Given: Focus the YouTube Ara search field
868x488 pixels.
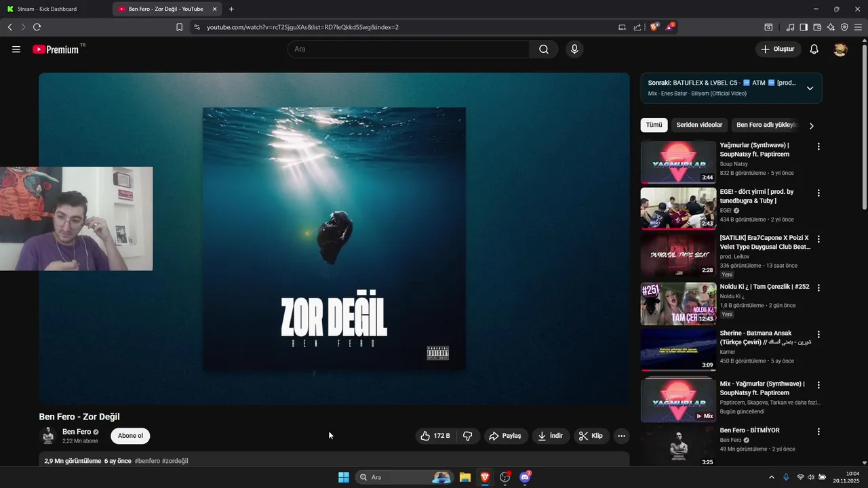Looking at the screenshot, I should pos(408,49).
